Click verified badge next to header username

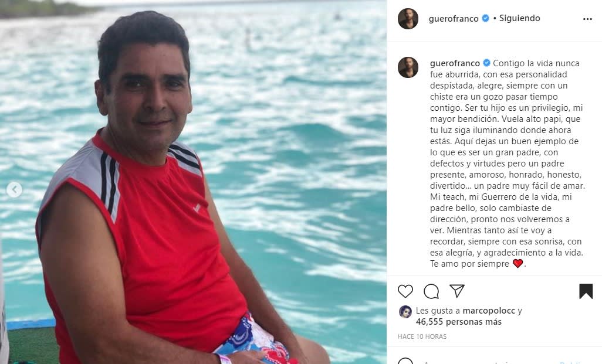point(485,18)
